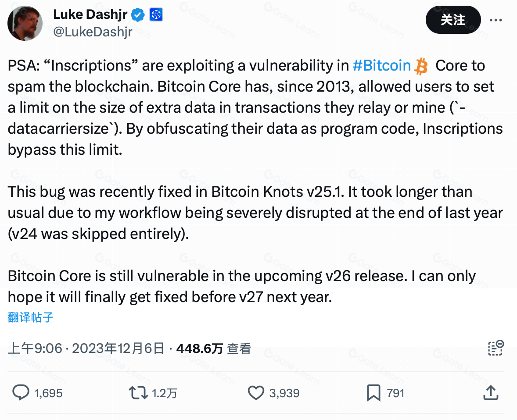Bookmark the tweet with the ribbon icon

373,393
